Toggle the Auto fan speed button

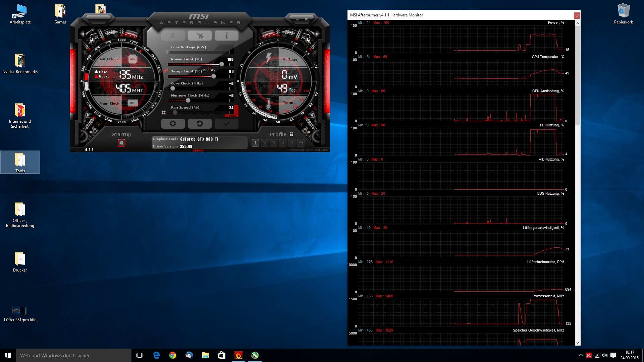(232, 116)
